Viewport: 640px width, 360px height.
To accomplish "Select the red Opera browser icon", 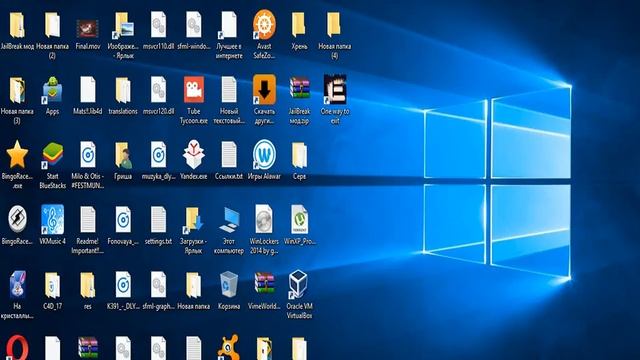I will pyautogui.click(x=17, y=348).
